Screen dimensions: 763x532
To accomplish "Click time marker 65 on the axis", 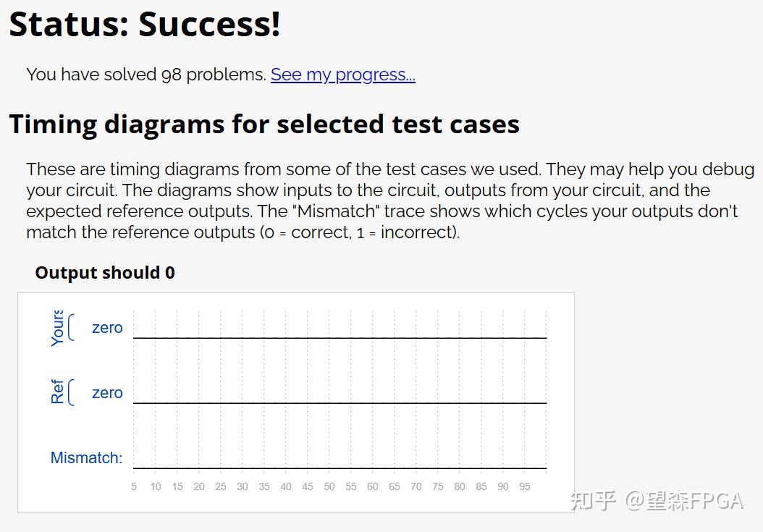I will click(x=395, y=486).
